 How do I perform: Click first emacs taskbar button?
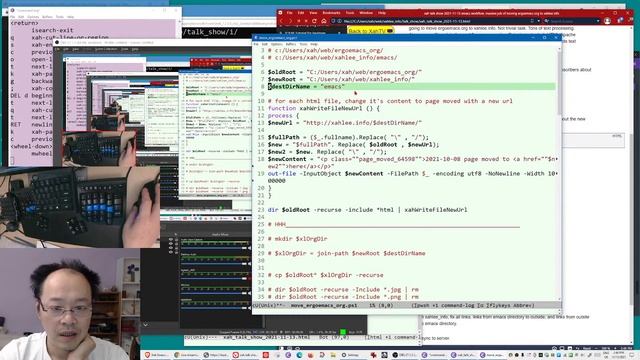(x=435, y=355)
